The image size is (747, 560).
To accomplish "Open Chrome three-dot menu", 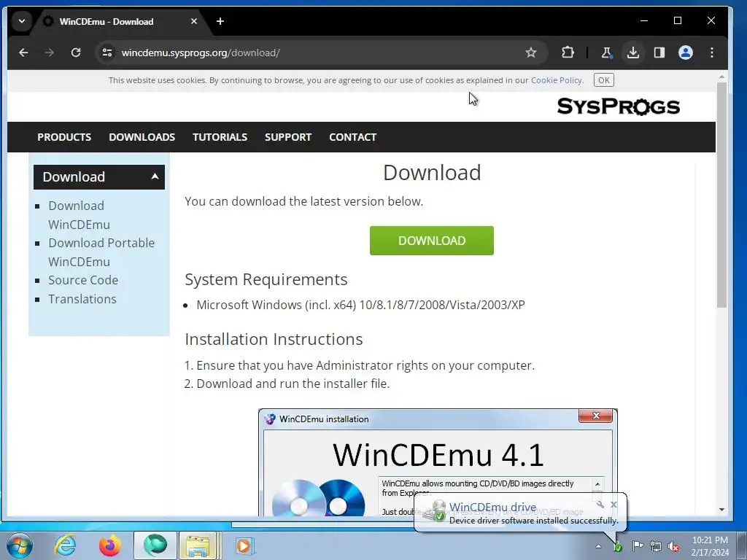I will pyautogui.click(x=712, y=52).
